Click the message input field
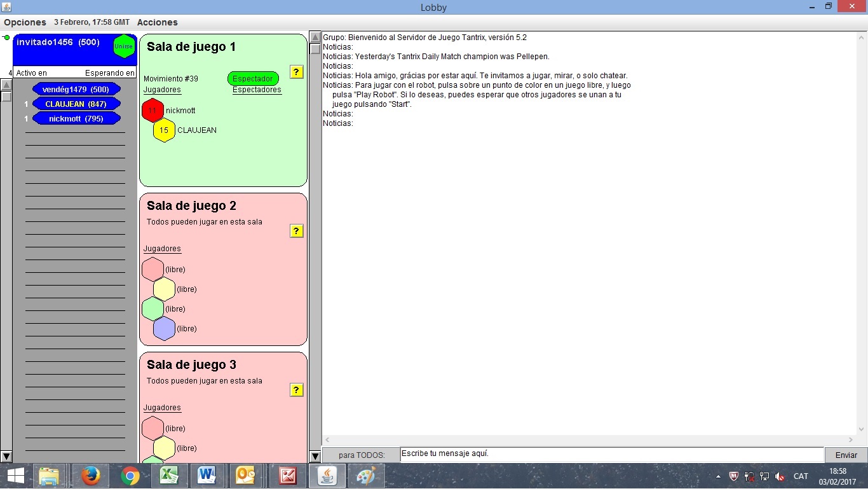This screenshot has height=491, width=868. pyautogui.click(x=611, y=454)
